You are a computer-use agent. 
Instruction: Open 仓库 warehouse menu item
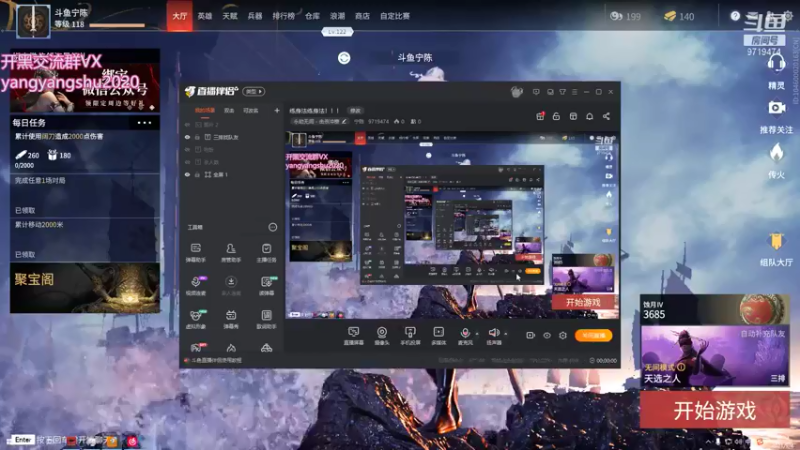point(312,16)
